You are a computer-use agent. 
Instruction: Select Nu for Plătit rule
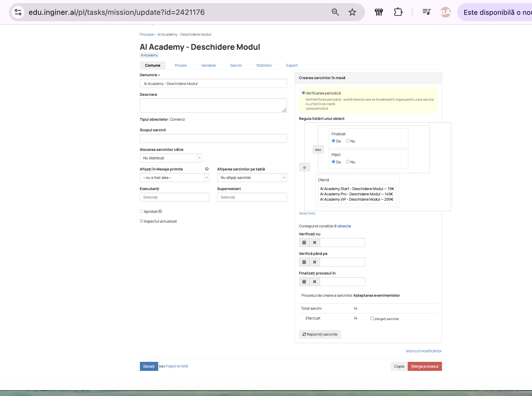(348, 162)
